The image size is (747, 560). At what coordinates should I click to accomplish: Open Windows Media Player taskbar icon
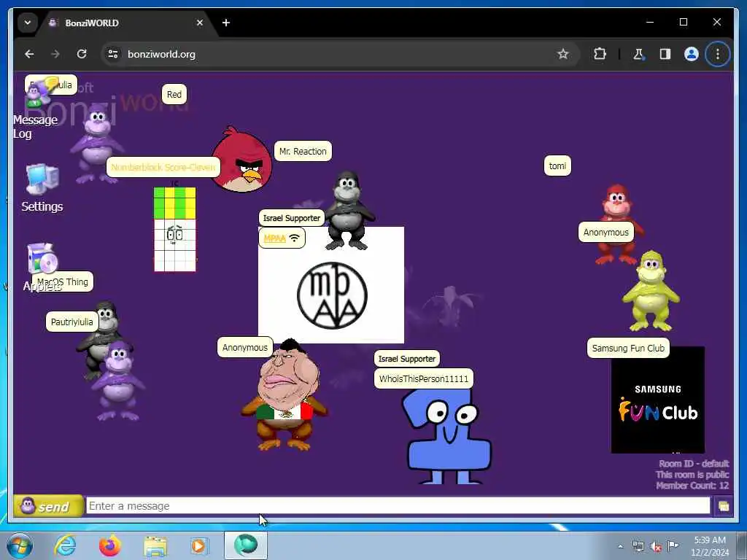[199, 545]
